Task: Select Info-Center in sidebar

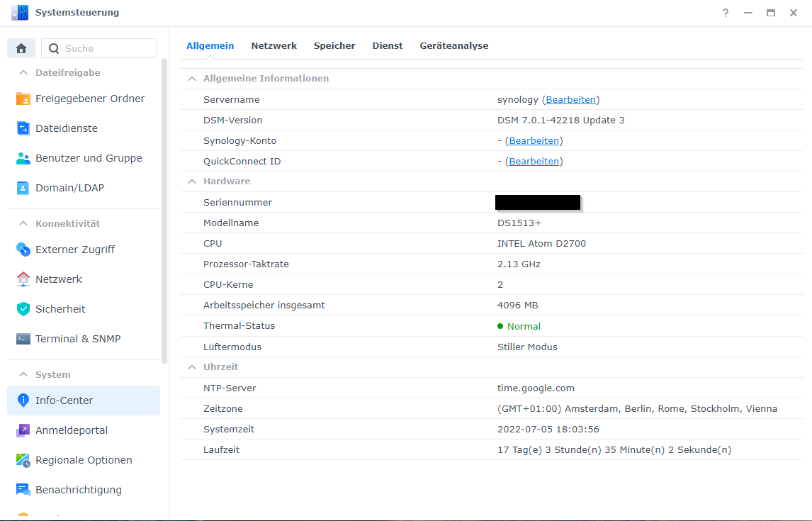Action: coord(84,400)
